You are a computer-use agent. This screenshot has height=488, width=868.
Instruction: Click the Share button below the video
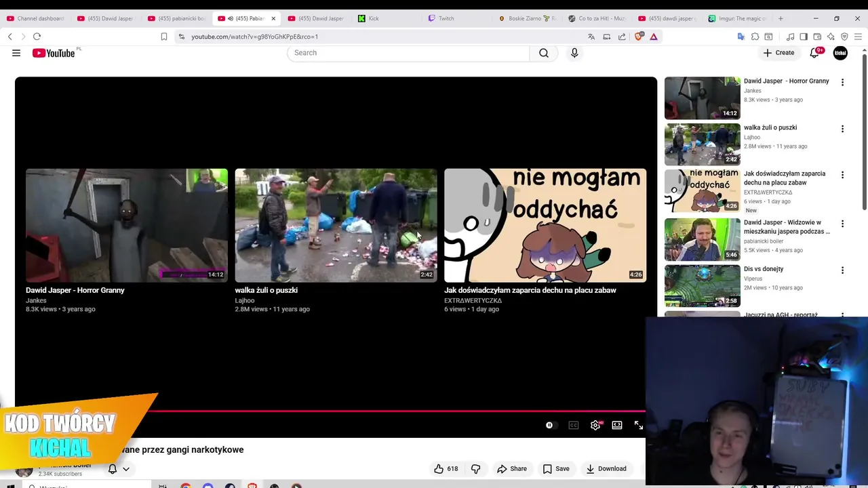click(512, 468)
